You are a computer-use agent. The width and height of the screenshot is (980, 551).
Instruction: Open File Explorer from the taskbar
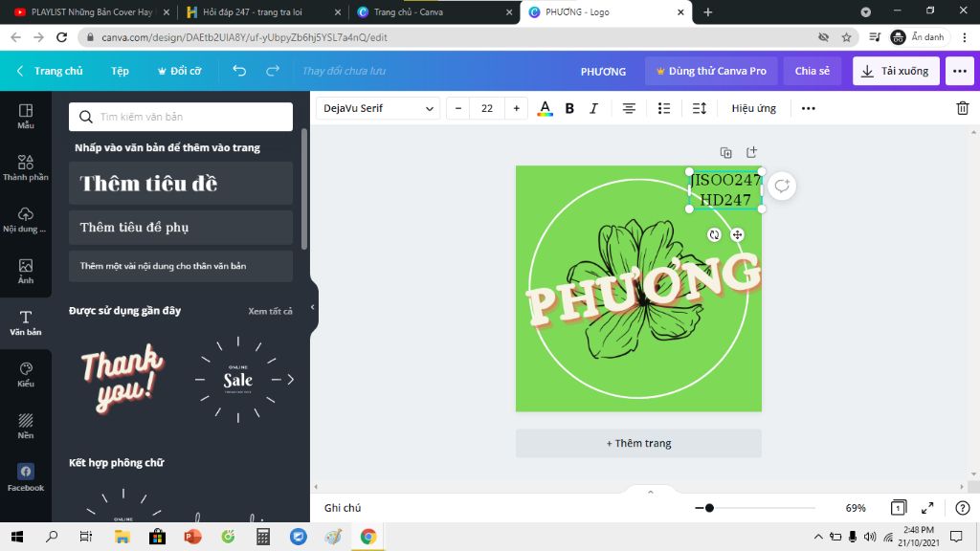click(x=122, y=537)
